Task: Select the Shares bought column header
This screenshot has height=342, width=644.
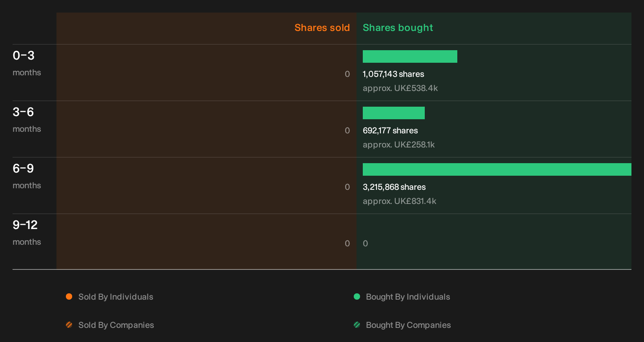Action: pos(398,28)
